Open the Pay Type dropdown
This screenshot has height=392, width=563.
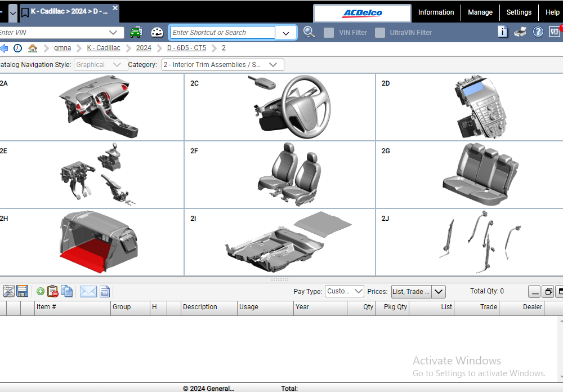[x=345, y=291]
